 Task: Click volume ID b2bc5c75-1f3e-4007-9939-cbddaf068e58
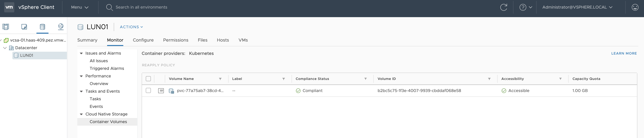419,91
